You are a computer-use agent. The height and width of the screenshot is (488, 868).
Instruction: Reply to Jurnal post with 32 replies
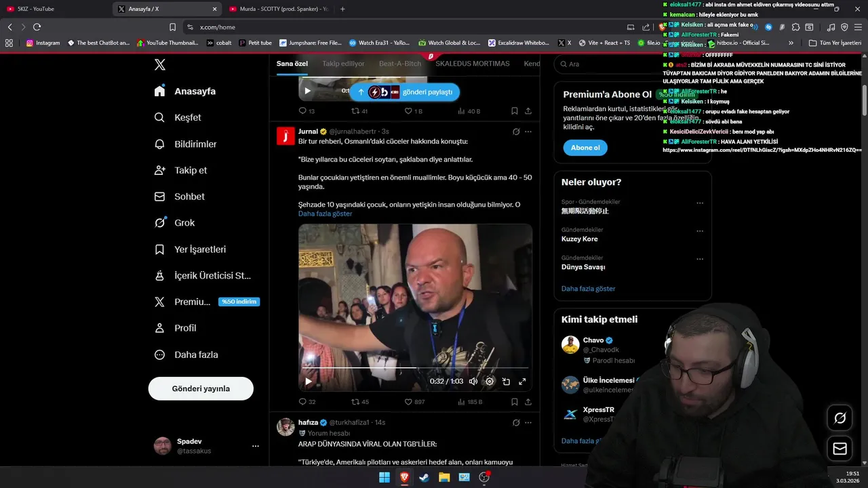coord(307,401)
